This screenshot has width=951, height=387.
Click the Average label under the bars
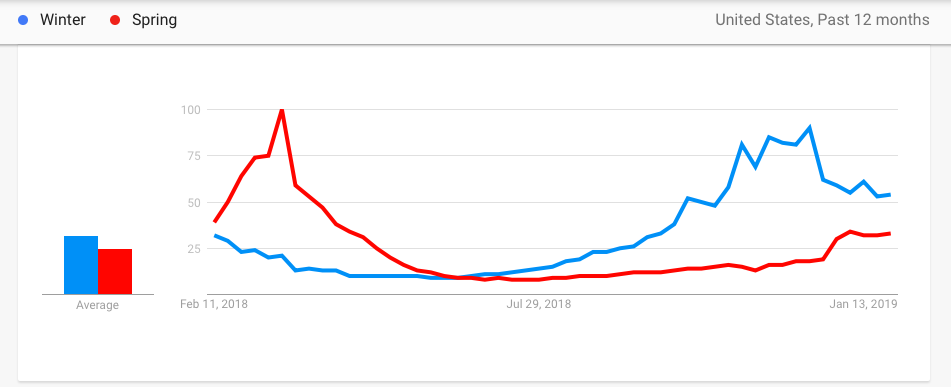(x=97, y=305)
